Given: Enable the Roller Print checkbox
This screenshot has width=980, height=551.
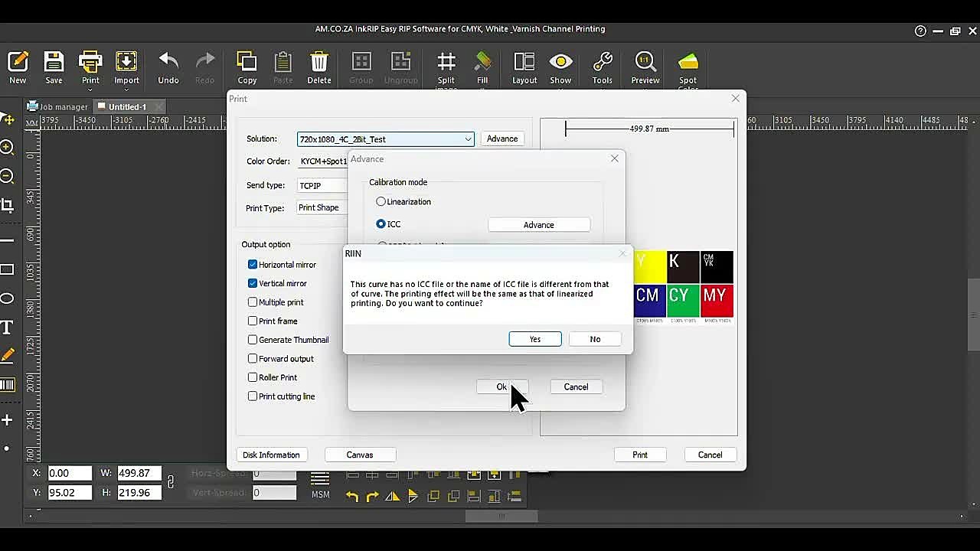Looking at the screenshot, I should pos(253,377).
